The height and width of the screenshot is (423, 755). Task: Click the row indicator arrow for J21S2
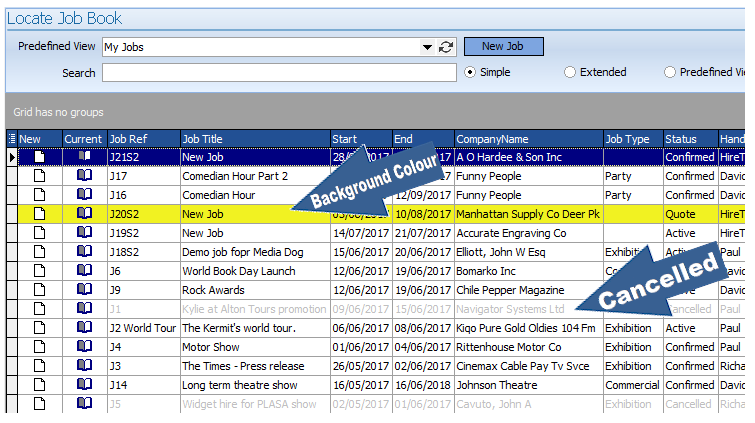[12, 157]
